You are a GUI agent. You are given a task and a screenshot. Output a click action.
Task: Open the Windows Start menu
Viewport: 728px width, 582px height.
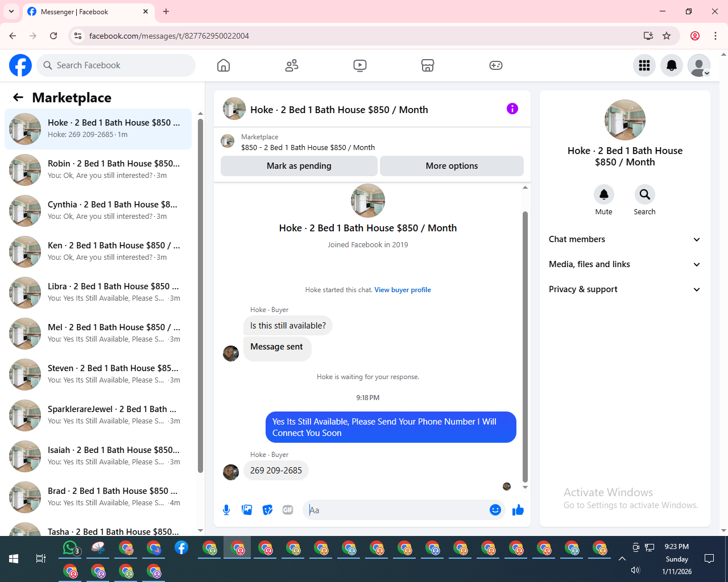(14, 559)
